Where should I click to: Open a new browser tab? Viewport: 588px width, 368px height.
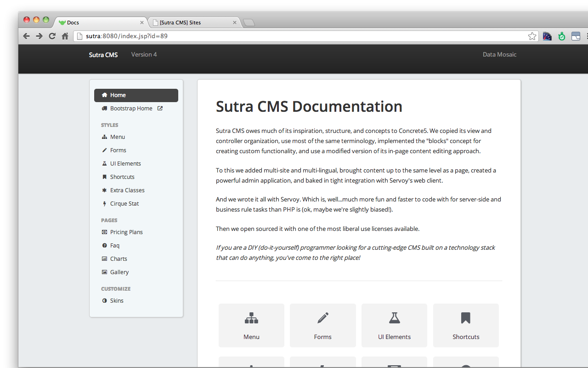(x=249, y=23)
